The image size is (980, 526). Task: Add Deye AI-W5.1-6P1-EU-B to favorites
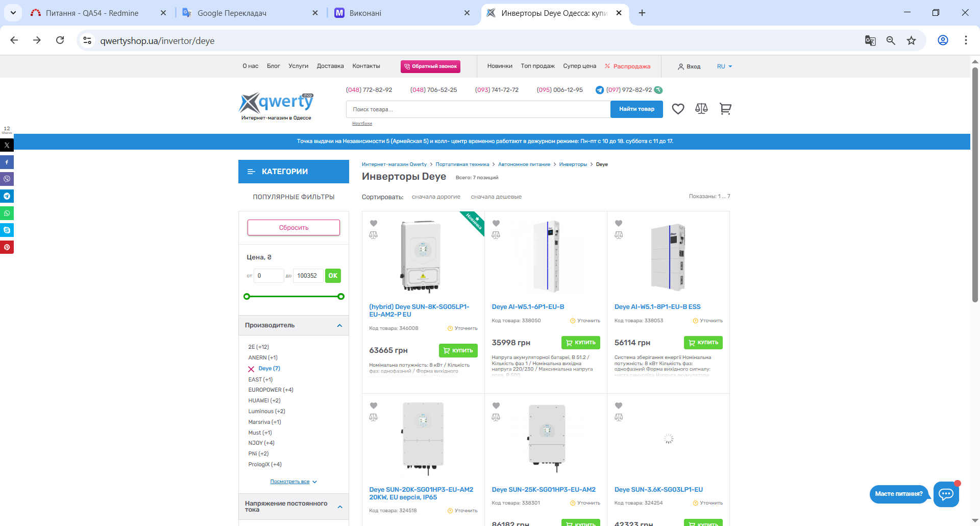tap(496, 223)
